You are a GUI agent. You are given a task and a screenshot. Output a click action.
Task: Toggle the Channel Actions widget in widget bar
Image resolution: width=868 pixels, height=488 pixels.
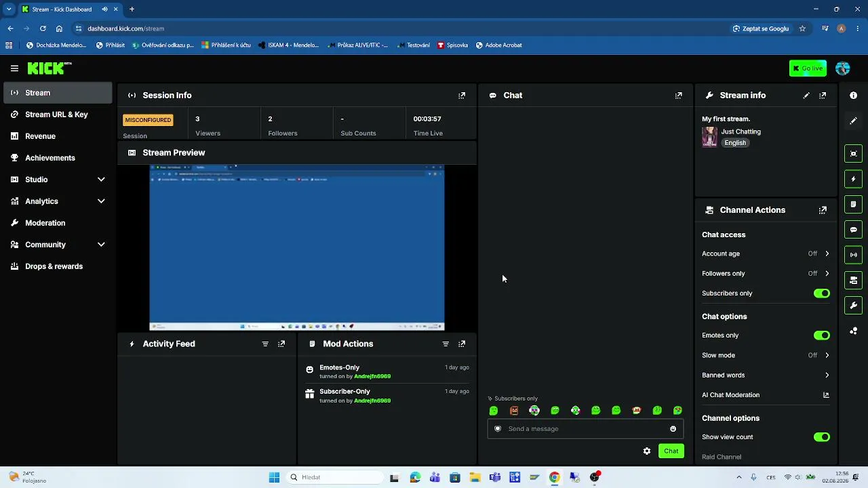853,280
